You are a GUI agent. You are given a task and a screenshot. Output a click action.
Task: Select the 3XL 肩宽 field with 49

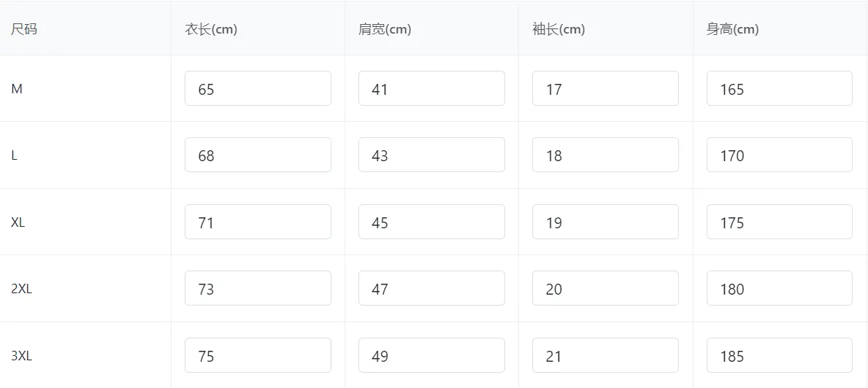click(x=431, y=355)
